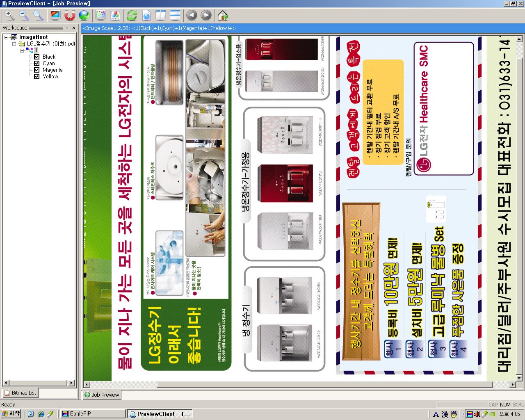Collapse page 1 separations node
Image resolution: width=525 pixels, height=420 pixels.
tap(22, 50)
